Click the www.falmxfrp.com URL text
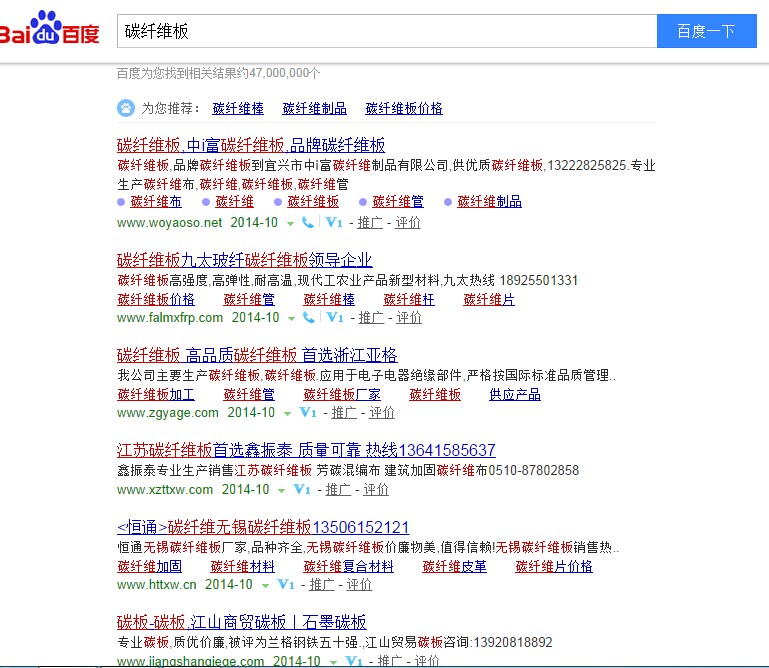 [x=170, y=317]
